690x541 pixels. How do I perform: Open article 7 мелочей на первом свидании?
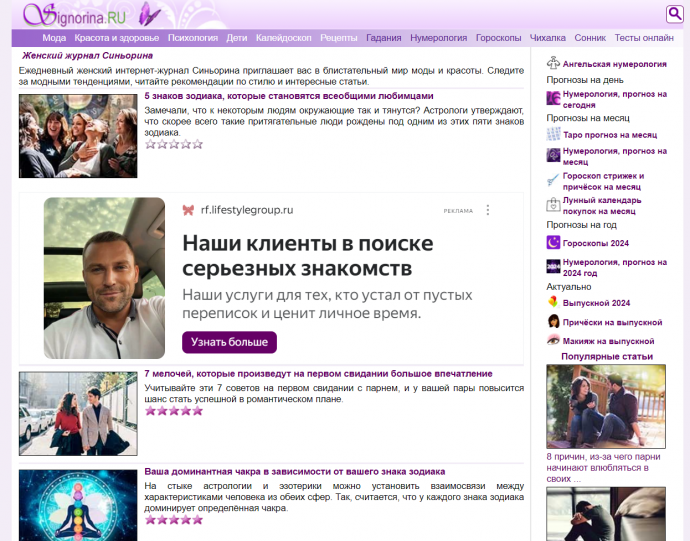[319, 374]
